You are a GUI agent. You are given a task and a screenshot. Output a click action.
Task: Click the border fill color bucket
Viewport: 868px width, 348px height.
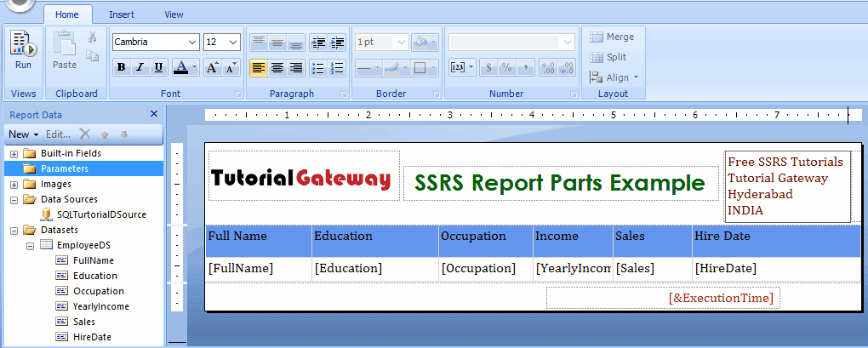coord(421,42)
